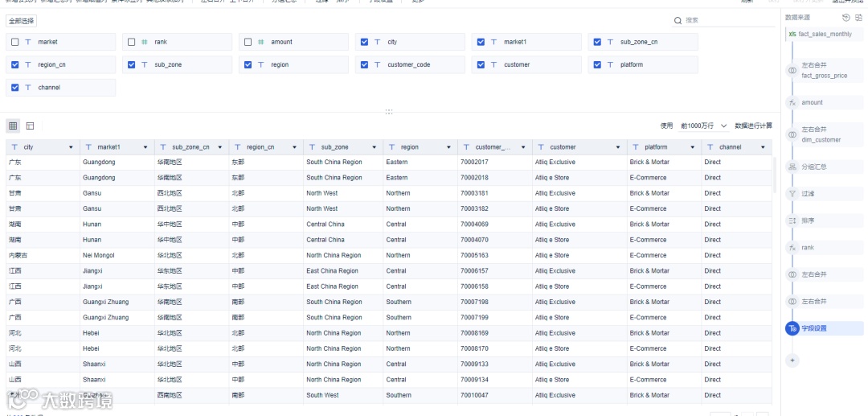Select the Guangxi Zhuang cell for customer 70007198
The image size is (868, 416).
[117, 302]
